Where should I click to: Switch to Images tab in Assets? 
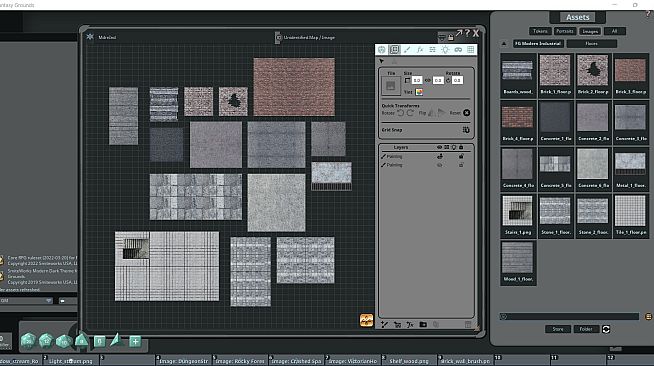pyautogui.click(x=590, y=31)
